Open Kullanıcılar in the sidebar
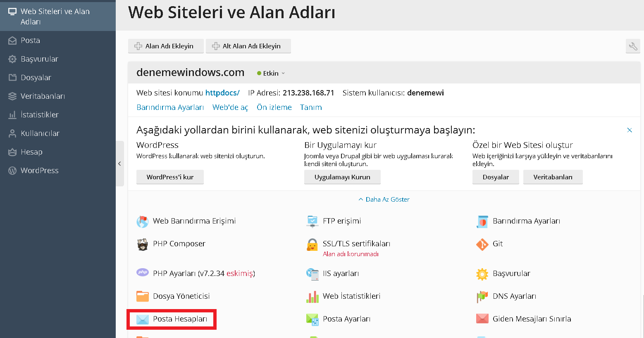Image resolution: width=644 pixels, height=338 pixels. click(x=58, y=133)
